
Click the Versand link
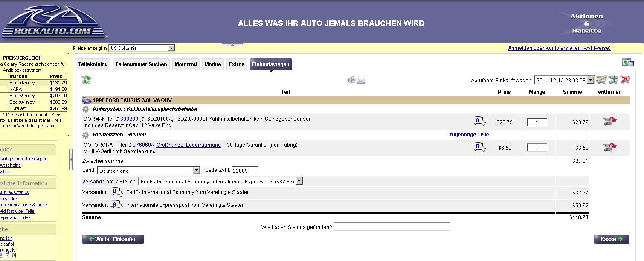pyautogui.click(x=92, y=181)
